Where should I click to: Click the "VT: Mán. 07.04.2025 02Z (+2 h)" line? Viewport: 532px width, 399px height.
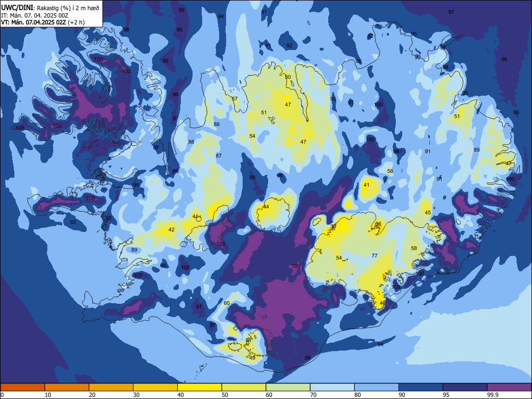pyautogui.click(x=43, y=22)
